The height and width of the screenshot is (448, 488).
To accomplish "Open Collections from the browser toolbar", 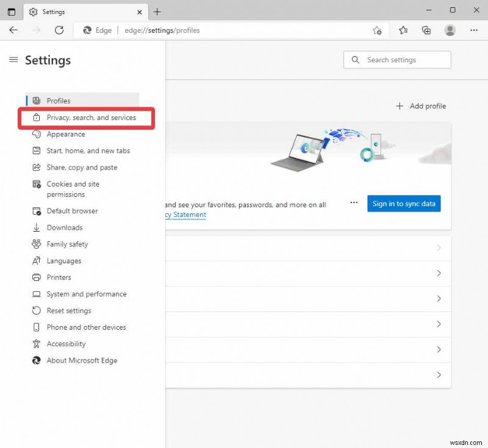I will pos(426,30).
